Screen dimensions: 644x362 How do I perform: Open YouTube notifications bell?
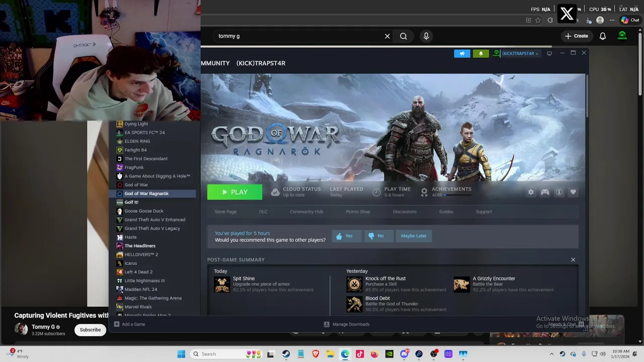pyautogui.click(x=603, y=36)
